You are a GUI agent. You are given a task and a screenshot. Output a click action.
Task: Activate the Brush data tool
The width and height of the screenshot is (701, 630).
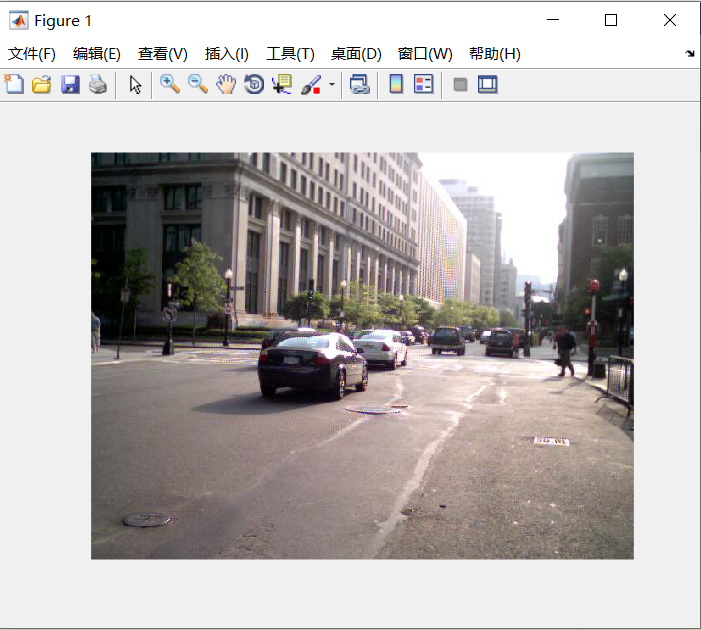point(311,84)
